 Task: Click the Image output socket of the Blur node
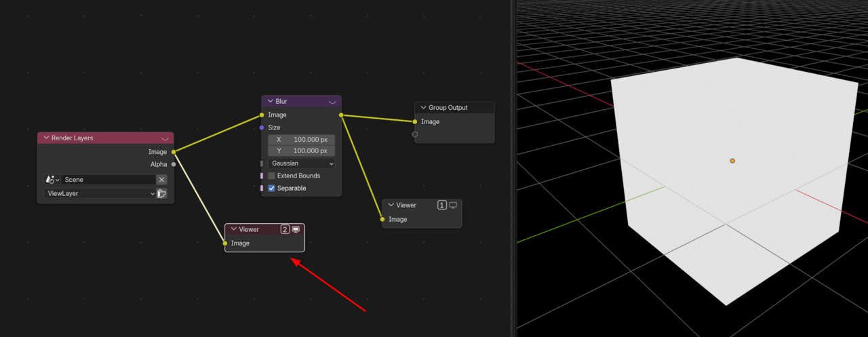[x=341, y=115]
